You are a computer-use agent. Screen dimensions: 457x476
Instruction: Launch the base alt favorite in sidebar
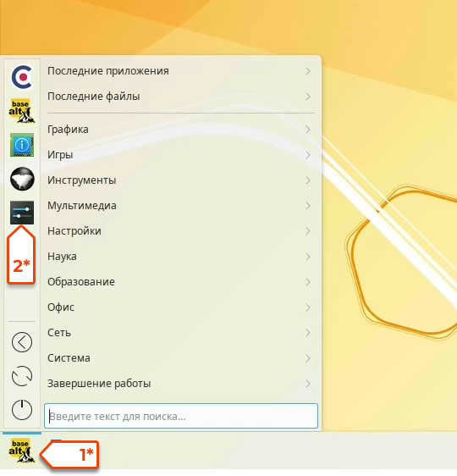tap(22, 111)
